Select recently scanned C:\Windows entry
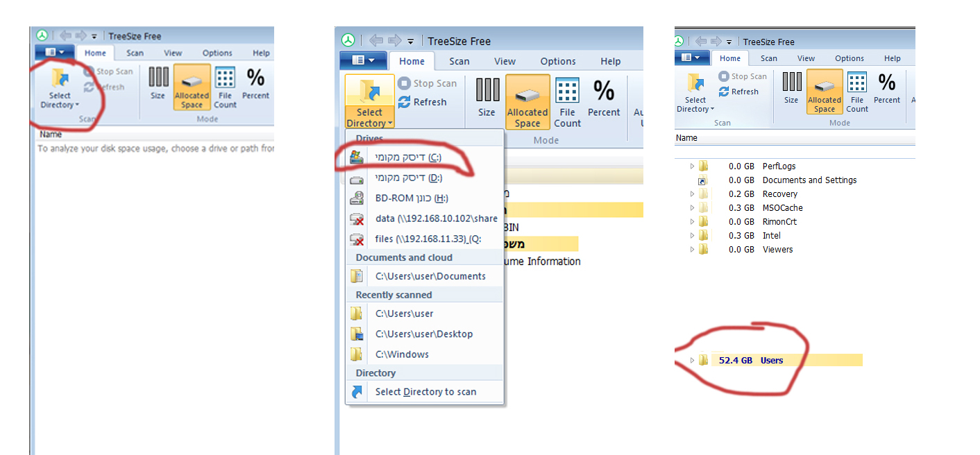The height and width of the screenshot is (455, 980). (424, 354)
